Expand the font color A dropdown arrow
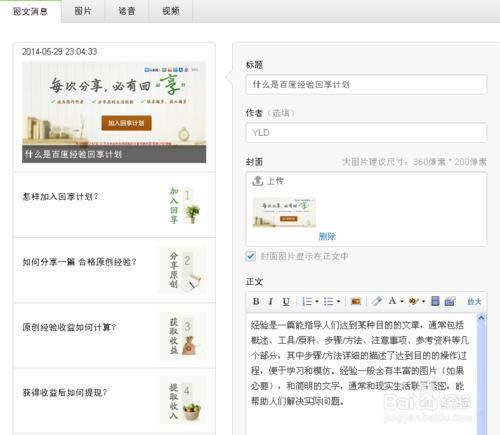 click(402, 301)
